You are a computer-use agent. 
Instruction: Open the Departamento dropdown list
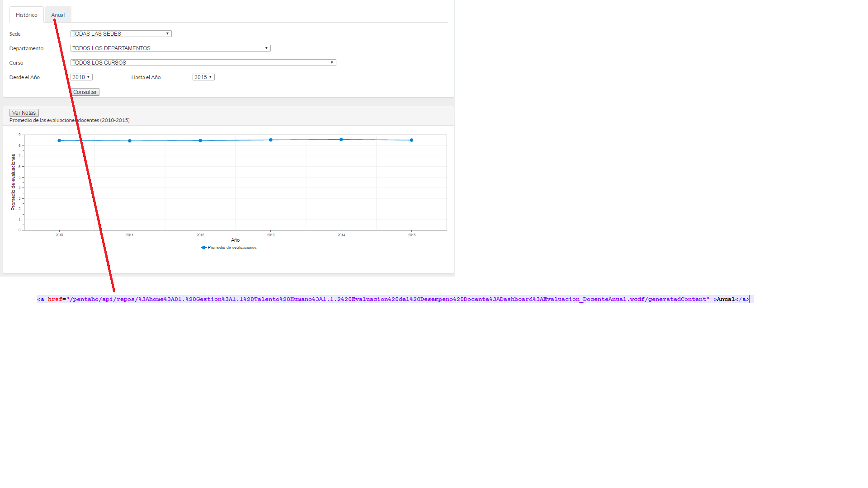pyautogui.click(x=170, y=48)
